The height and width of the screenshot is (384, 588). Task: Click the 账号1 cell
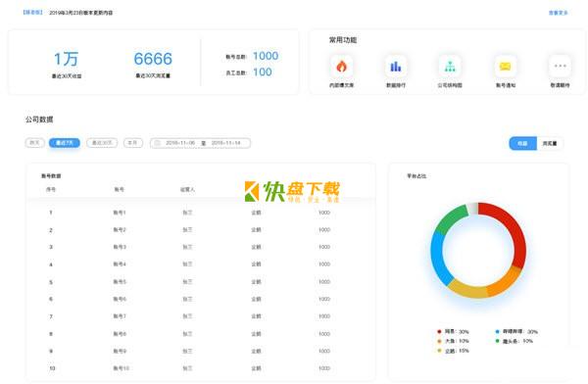click(x=120, y=213)
